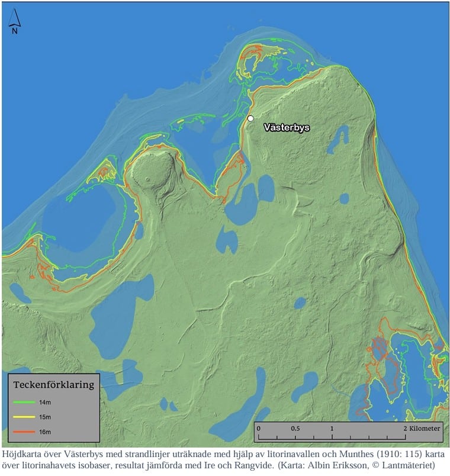The width and height of the screenshot is (450, 476).
Task: Select the Västerbys place label
Action: tap(286, 127)
